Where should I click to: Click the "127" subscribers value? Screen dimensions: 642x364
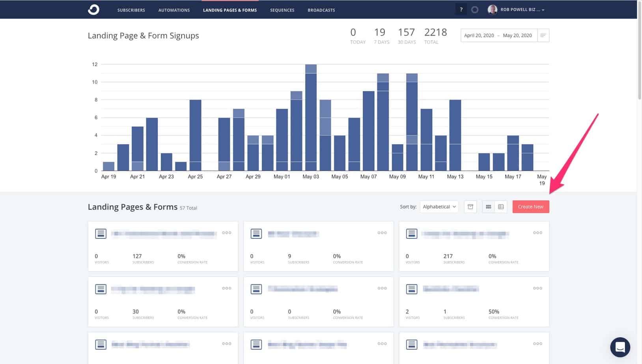[x=137, y=256]
